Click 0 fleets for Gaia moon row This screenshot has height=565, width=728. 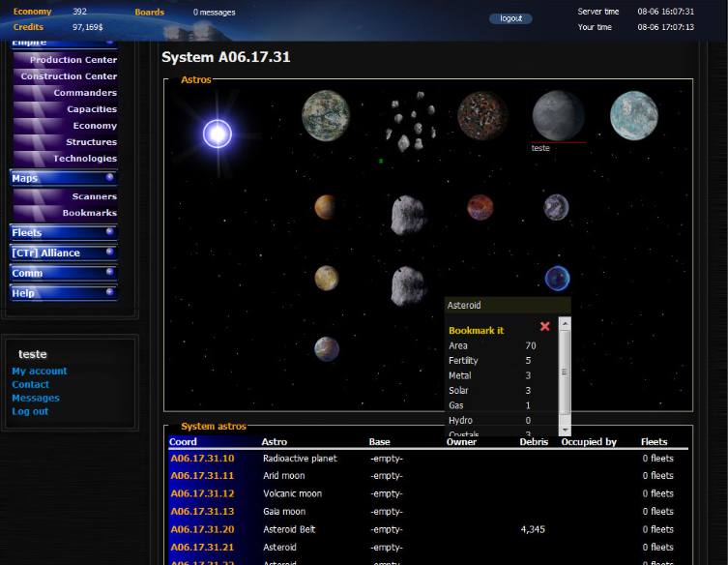point(657,511)
